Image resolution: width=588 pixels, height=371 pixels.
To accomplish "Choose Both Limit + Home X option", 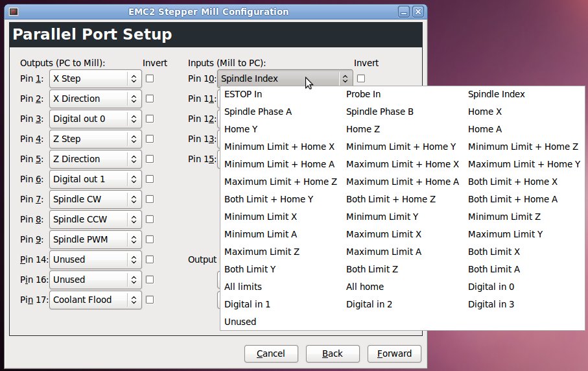I will 512,182.
